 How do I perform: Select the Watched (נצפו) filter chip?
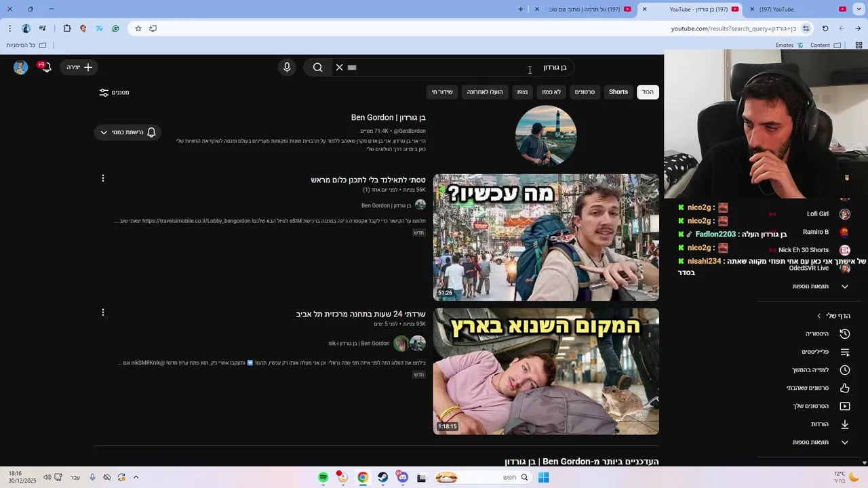(x=522, y=92)
